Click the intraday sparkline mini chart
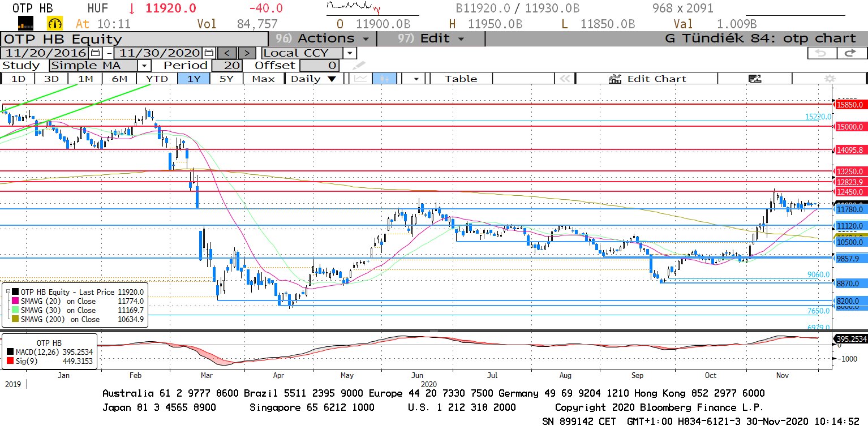Screen dimensions: 868x438 [353, 7]
